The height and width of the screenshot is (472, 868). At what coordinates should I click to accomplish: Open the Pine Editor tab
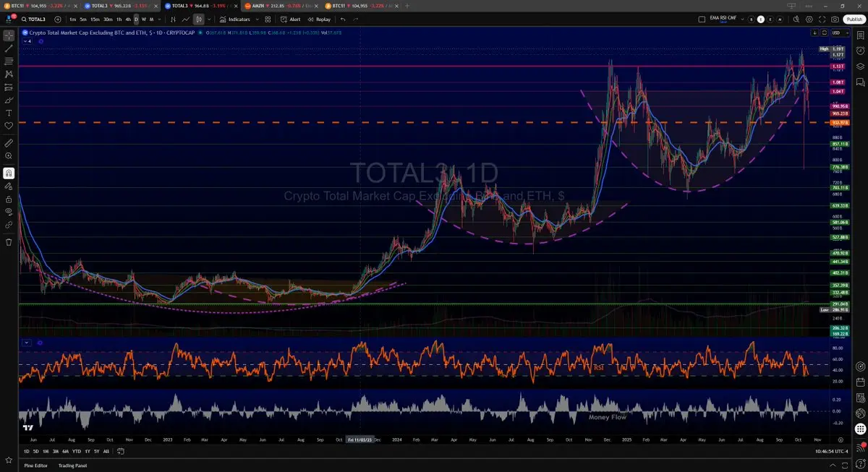(35, 465)
